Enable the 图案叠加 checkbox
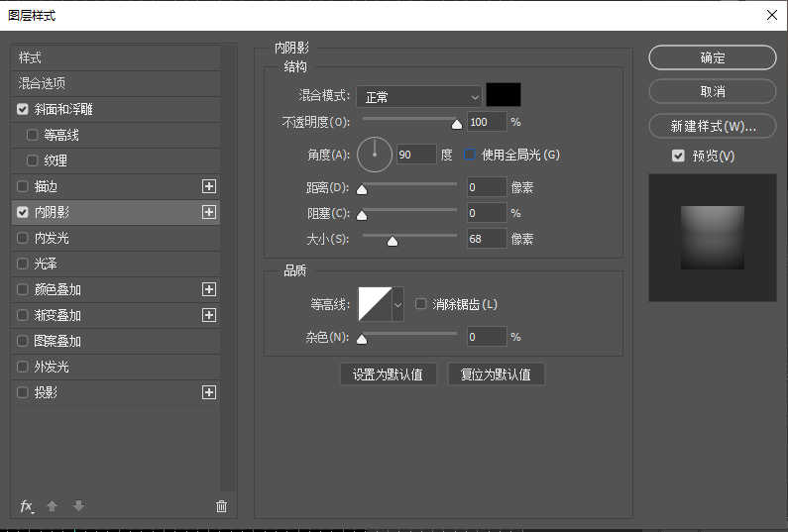 coord(23,341)
